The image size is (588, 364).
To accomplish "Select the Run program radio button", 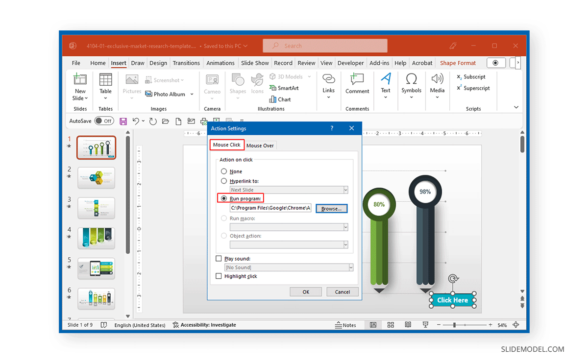I will (224, 198).
